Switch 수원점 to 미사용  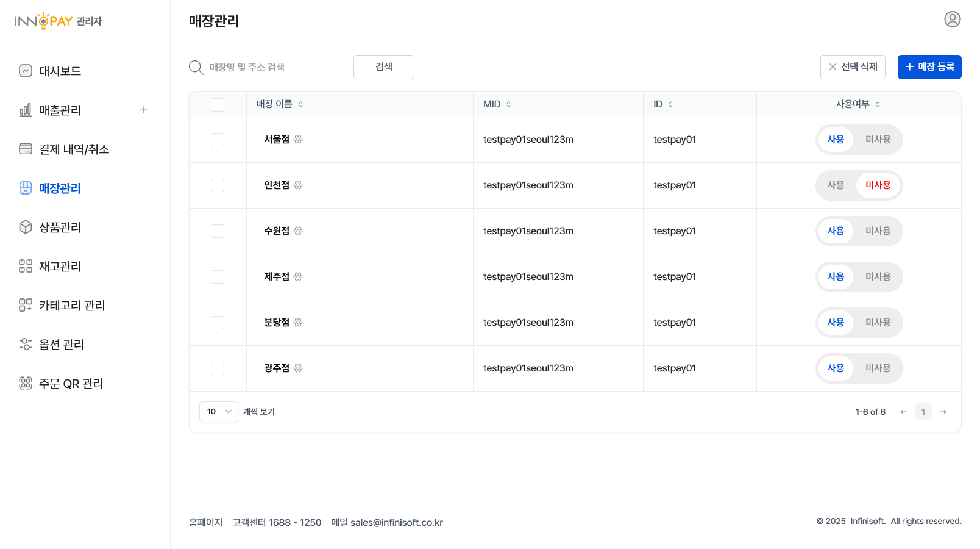pos(878,231)
